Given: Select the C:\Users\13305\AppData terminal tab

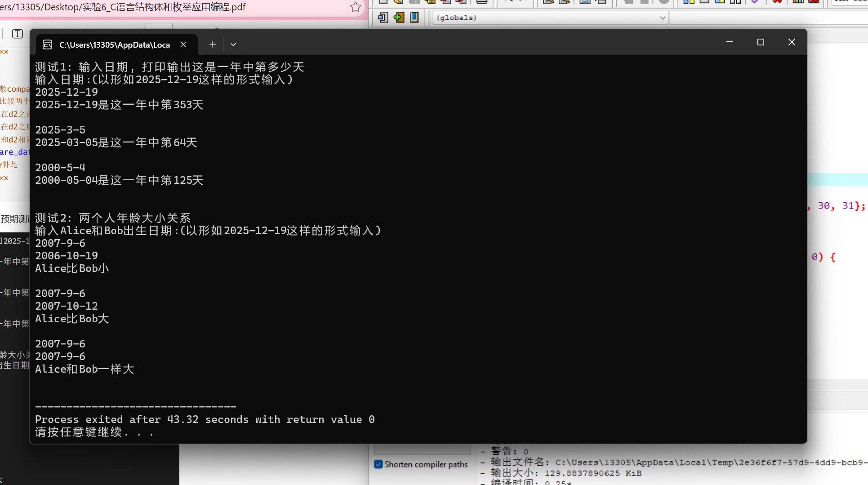Looking at the screenshot, I should (115, 44).
